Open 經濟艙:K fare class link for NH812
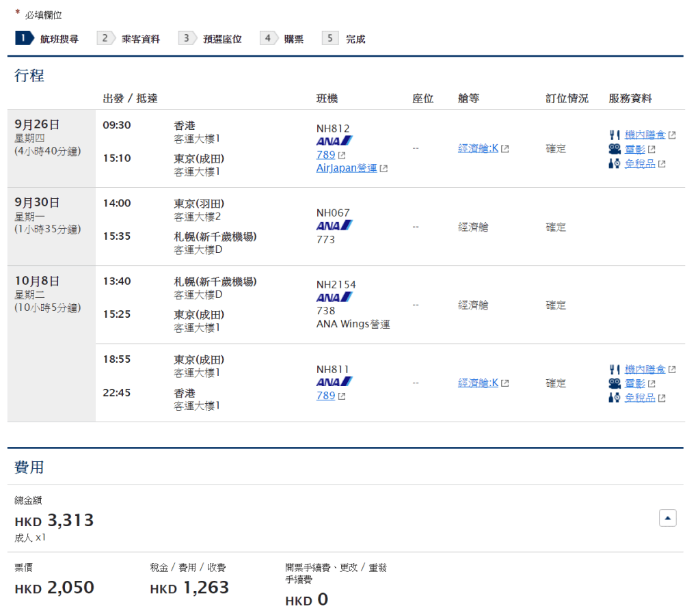700x615 pixels. pyautogui.click(x=479, y=148)
